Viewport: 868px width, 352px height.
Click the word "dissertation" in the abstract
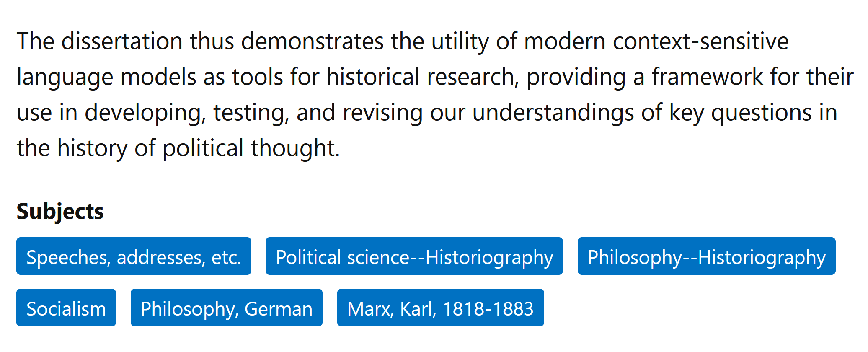click(x=121, y=41)
